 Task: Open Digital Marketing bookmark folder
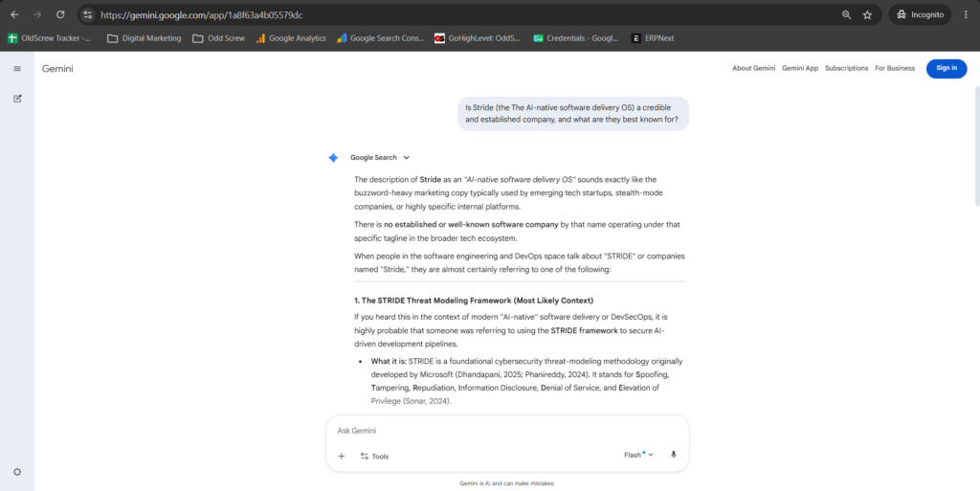[145, 38]
